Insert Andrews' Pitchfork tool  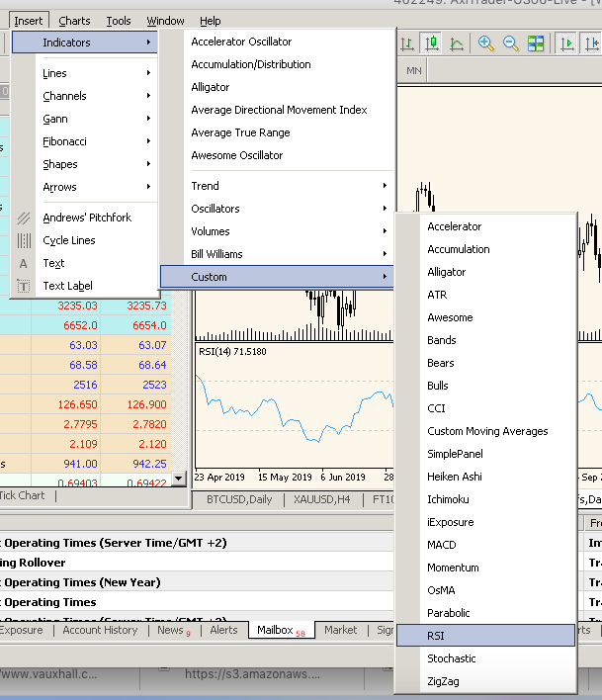(x=86, y=218)
